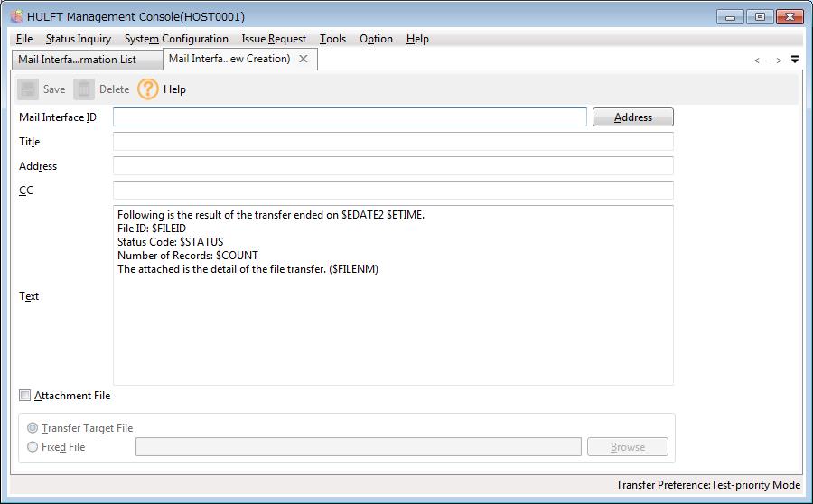Click the Mail Interface ID label
The image size is (813, 504).
coord(58,117)
